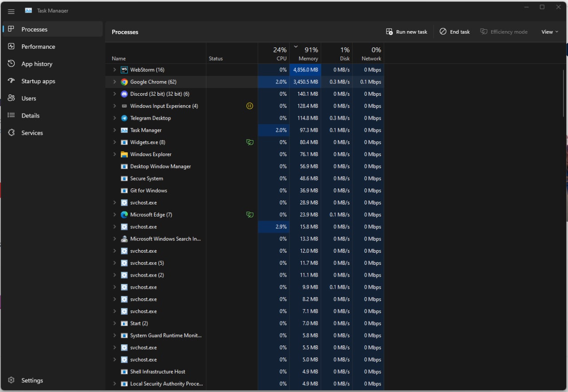
Task: Open the Details page
Action: click(x=53, y=116)
